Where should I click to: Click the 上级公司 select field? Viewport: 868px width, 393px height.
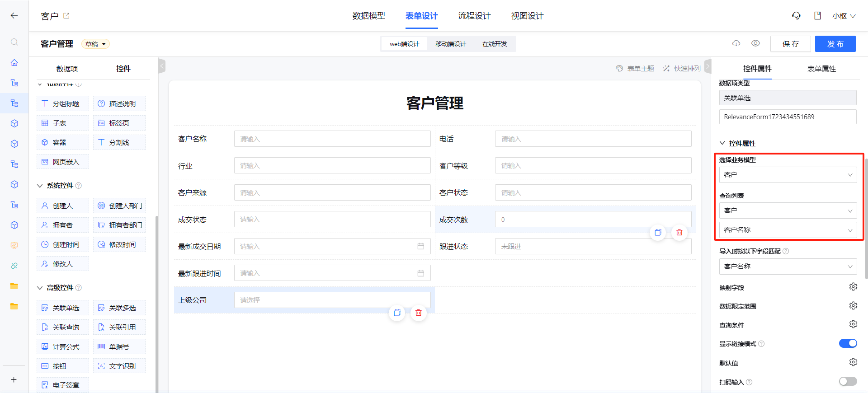click(x=332, y=300)
